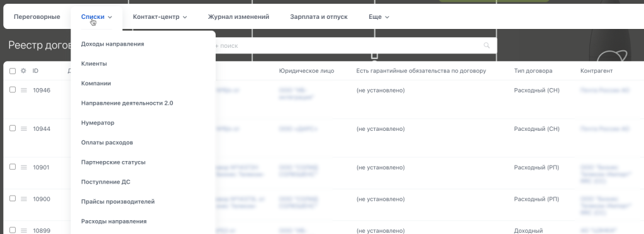This screenshot has height=234, width=644.
Task: Tick the checkbox for row 10900
Action: [x=13, y=198]
